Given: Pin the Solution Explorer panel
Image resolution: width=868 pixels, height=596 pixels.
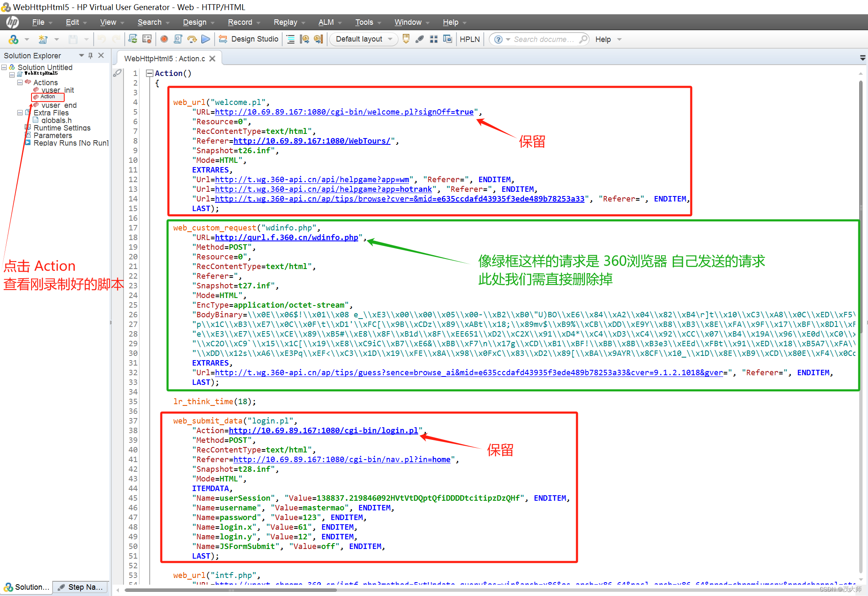Looking at the screenshot, I should coord(91,55).
